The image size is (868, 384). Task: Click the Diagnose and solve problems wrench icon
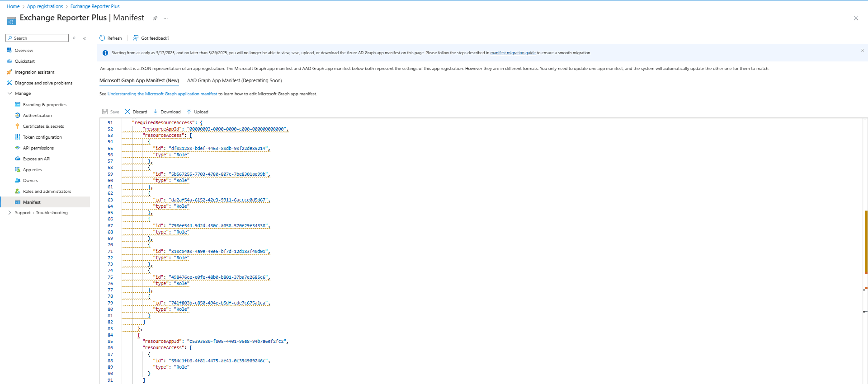[x=9, y=83]
